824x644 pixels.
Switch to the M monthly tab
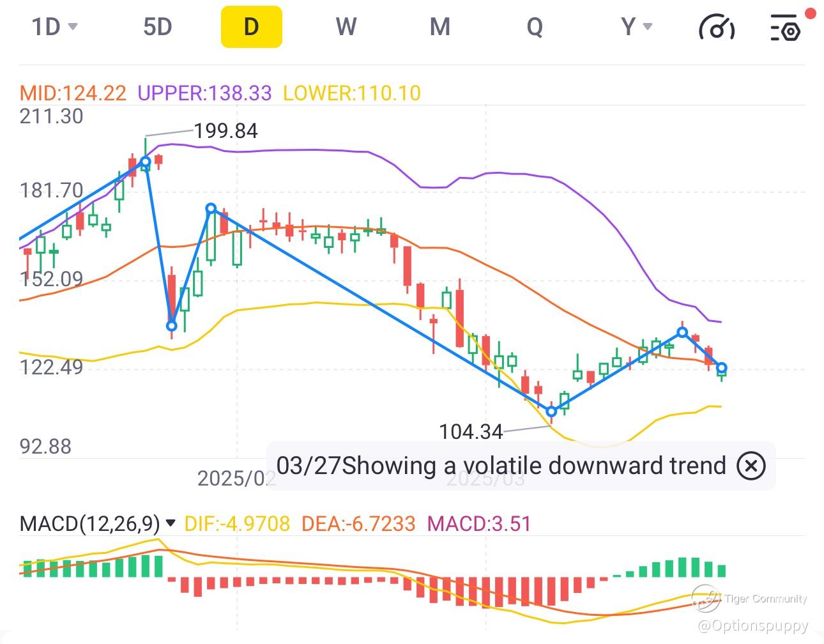click(439, 27)
